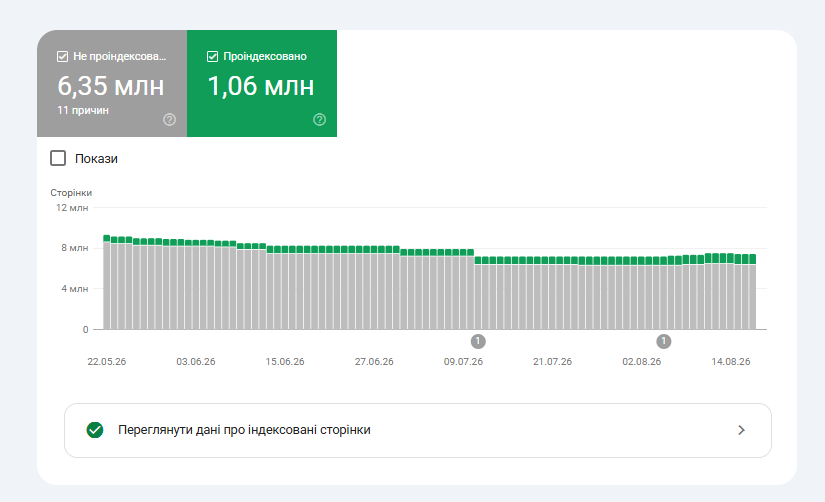Enable the Покази checkbox
The image size is (825, 502).
click(58, 158)
